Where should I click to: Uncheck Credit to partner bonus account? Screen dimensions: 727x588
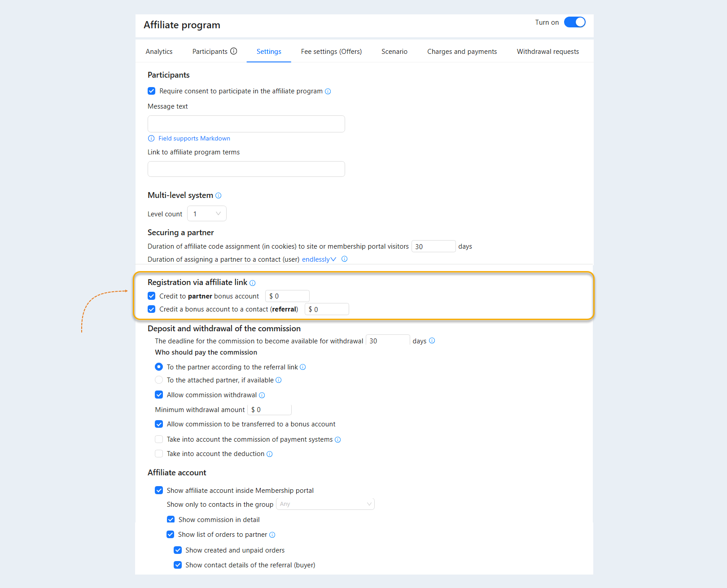152,296
